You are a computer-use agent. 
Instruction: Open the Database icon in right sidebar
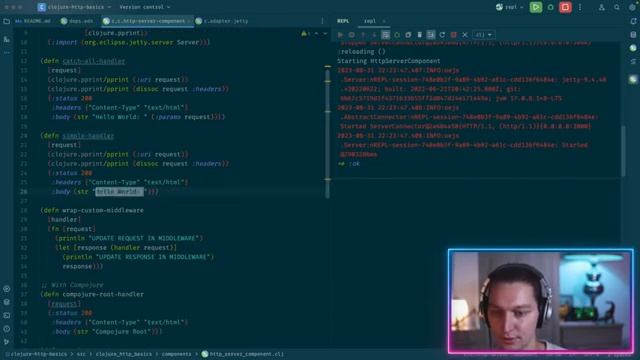[x=633, y=35]
